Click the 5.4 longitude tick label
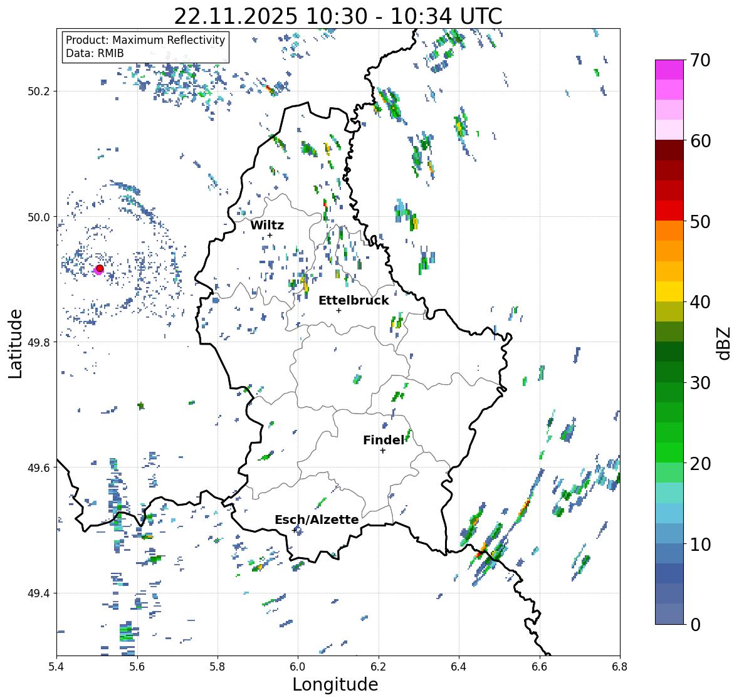 click(x=56, y=666)
